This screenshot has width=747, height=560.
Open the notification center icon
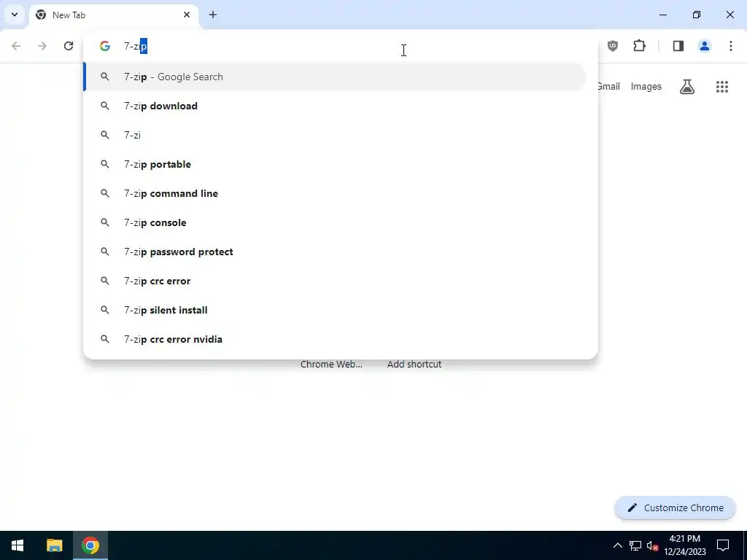click(x=723, y=545)
